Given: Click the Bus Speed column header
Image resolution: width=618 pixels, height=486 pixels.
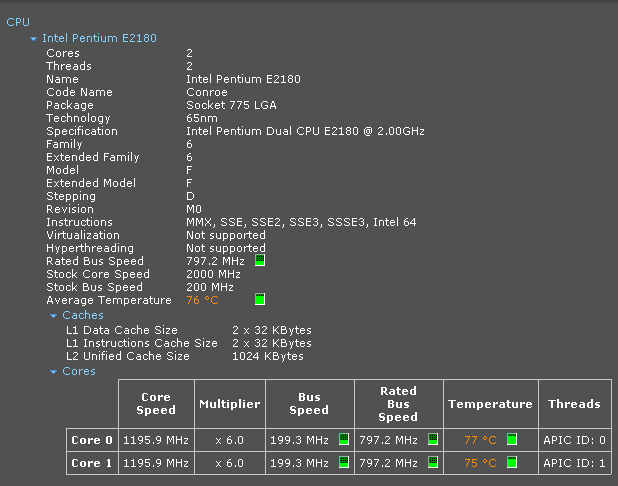Looking at the screenshot, I should pos(309,404).
